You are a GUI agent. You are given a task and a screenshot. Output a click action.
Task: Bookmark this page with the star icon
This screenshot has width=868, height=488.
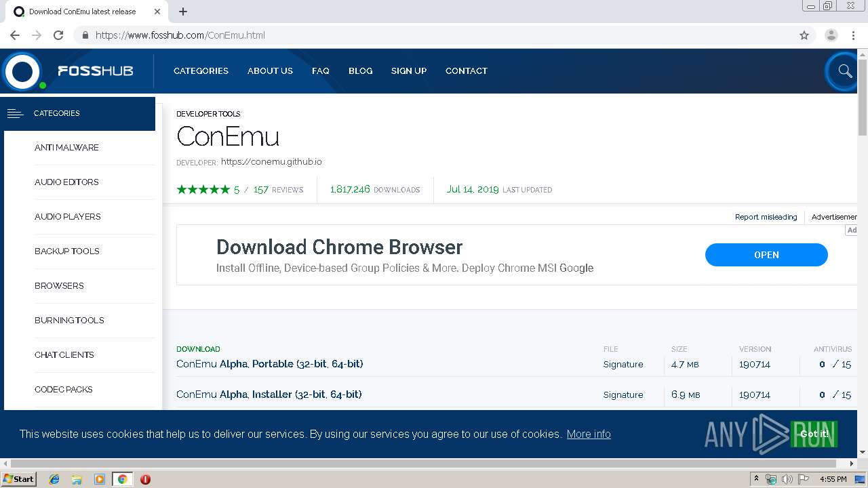pyautogui.click(x=804, y=35)
